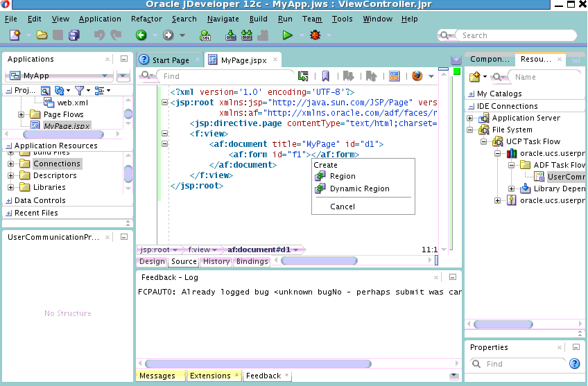Switch to the Design tab
The height and width of the screenshot is (386, 588).
pyautogui.click(x=152, y=261)
